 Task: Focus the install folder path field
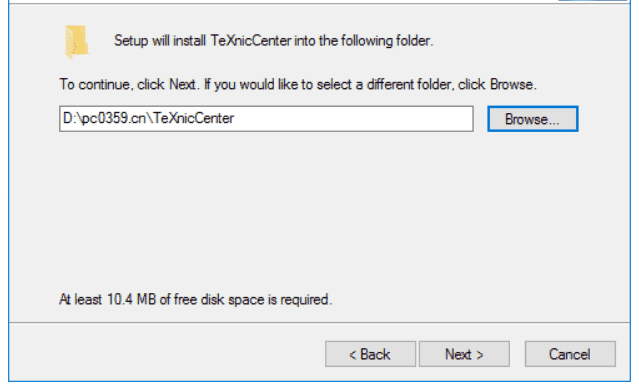point(266,119)
